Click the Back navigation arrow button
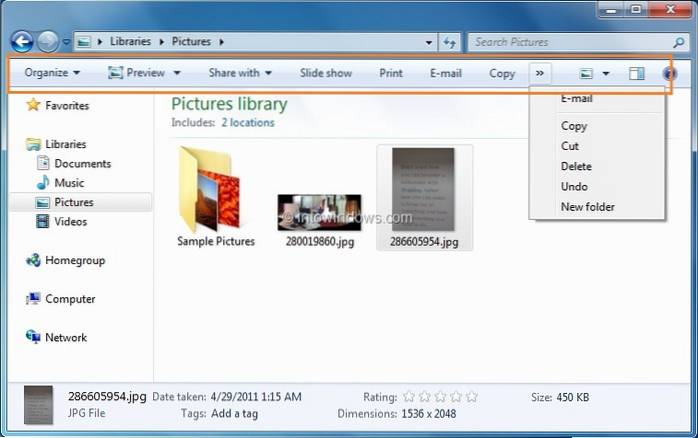698x438 pixels. [x=23, y=42]
